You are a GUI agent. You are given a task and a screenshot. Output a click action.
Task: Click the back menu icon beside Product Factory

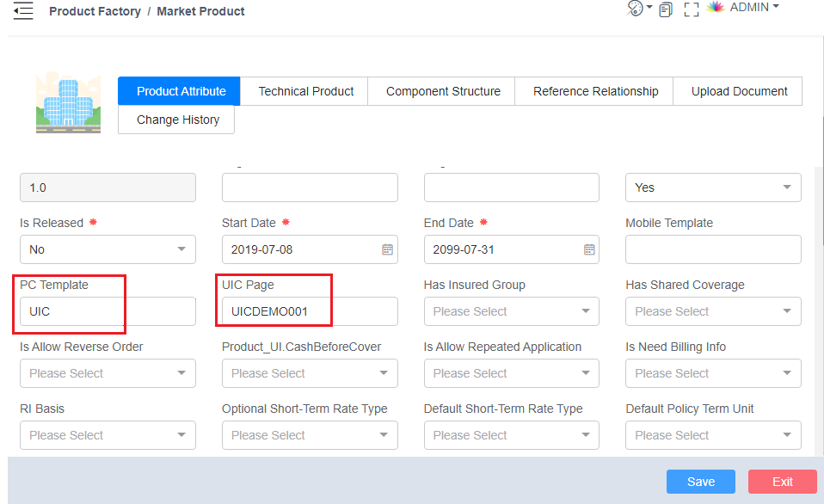[23, 12]
